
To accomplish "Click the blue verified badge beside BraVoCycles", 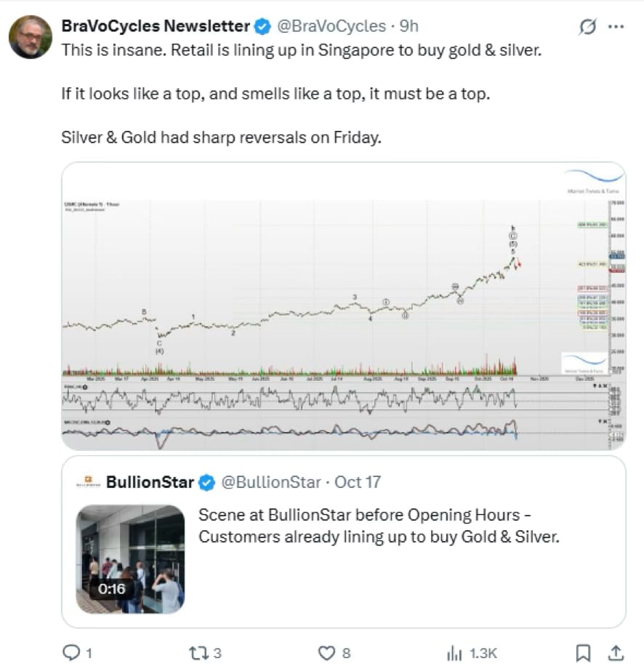I will tap(262, 26).
